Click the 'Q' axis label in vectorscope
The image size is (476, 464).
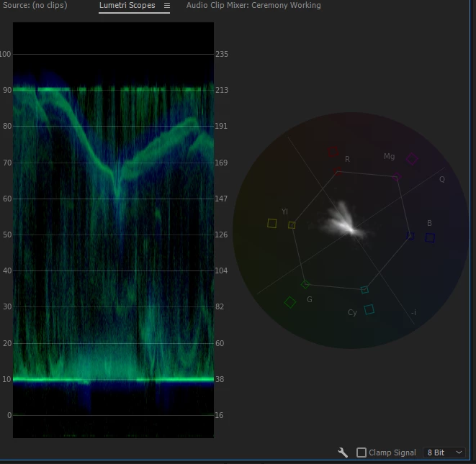[442, 179]
